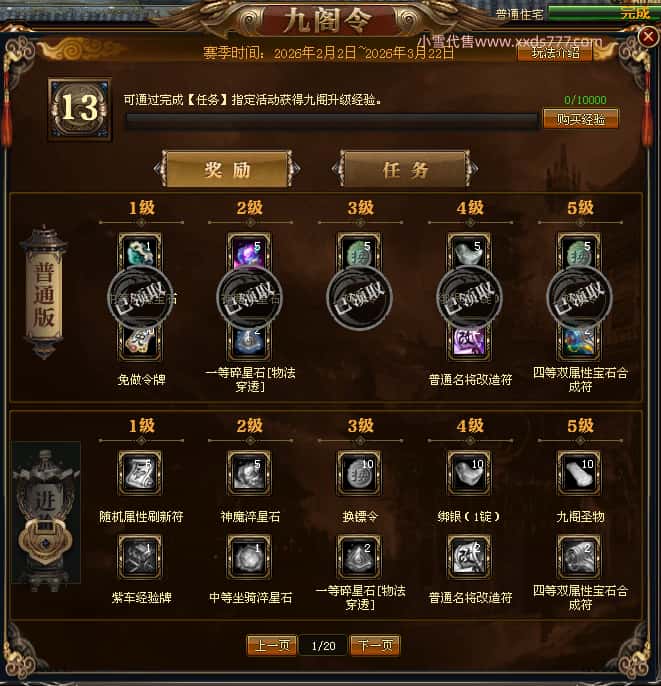Click the advanced 换镖令 icon with count 10
Image resolution: width=661 pixels, height=686 pixels.
click(359, 473)
